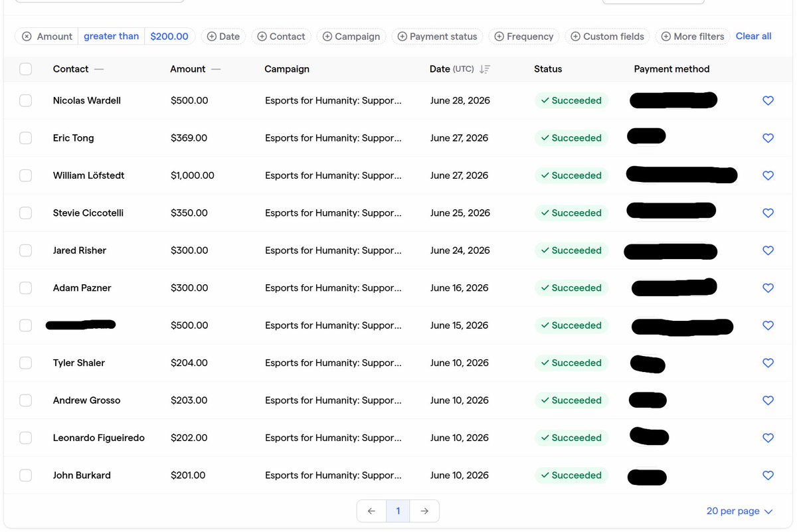Screen dimensions: 797x532
Task: Check the box next to Jared Risher
Action: [25, 250]
